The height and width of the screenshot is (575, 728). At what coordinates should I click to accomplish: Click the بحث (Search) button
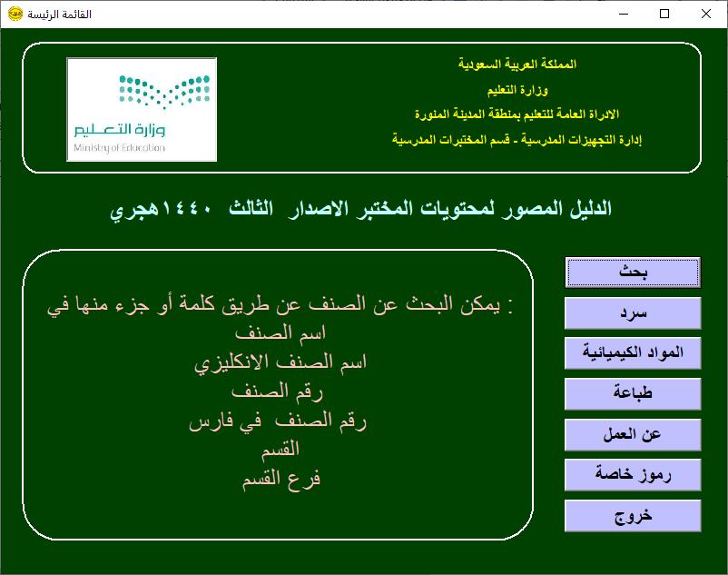[x=633, y=273]
